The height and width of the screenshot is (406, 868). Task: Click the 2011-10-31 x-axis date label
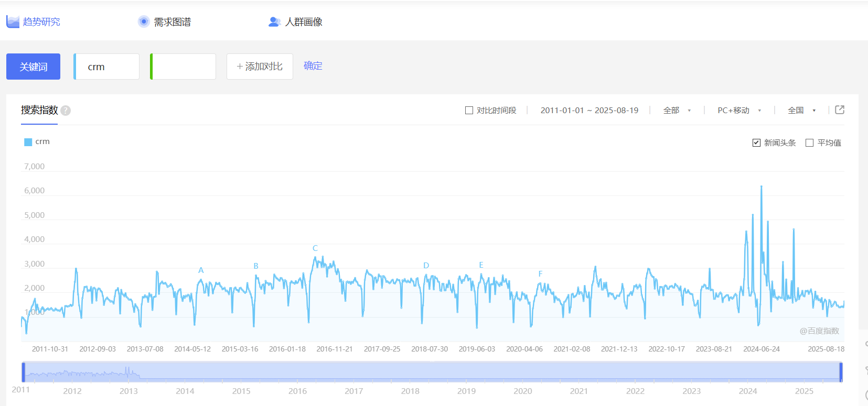[x=50, y=349]
